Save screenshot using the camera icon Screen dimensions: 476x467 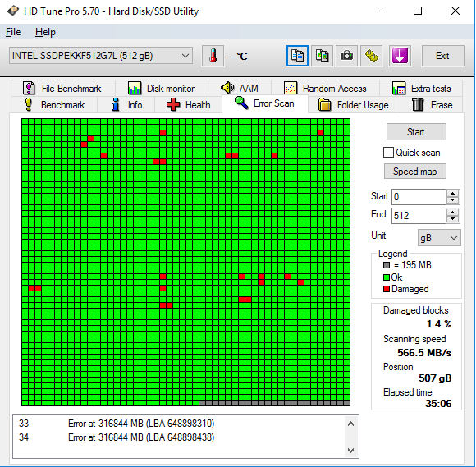pos(346,56)
